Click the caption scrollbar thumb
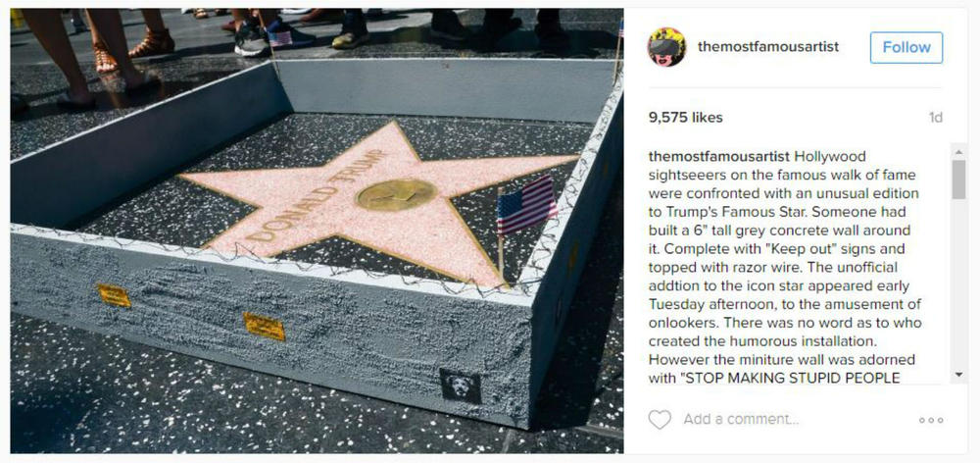The height and width of the screenshot is (463, 980). (958, 180)
